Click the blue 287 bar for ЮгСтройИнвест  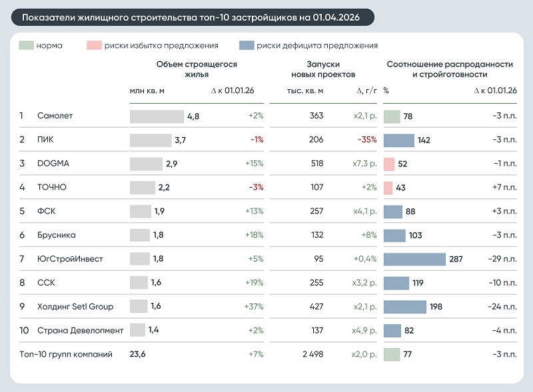click(414, 259)
